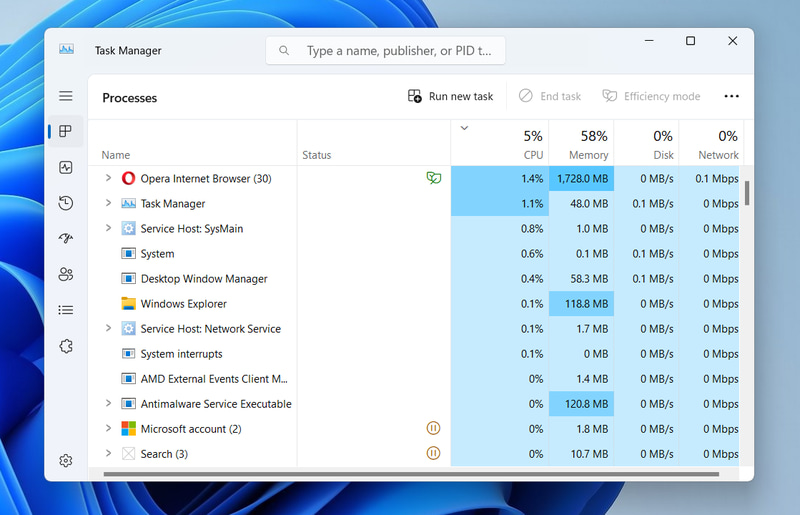The height and width of the screenshot is (515, 800).
Task: Expand Service Host: Network Service
Action: click(108, 328)
